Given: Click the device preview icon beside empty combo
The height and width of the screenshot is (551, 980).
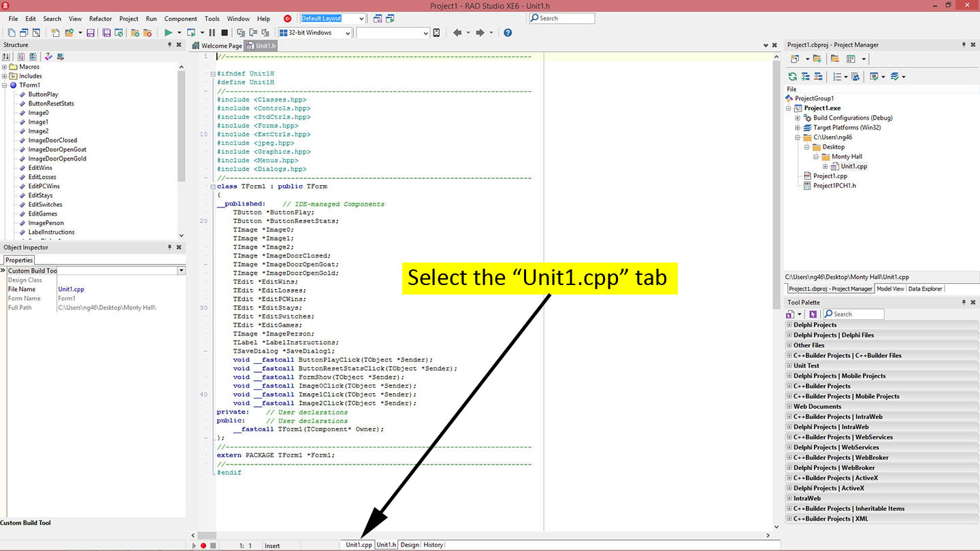Looking at the screenshot, I should point(436,33).
